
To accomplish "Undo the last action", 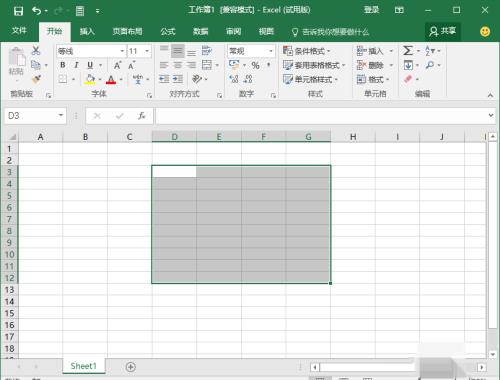I will pyautogui.click(x=36, y=11).
